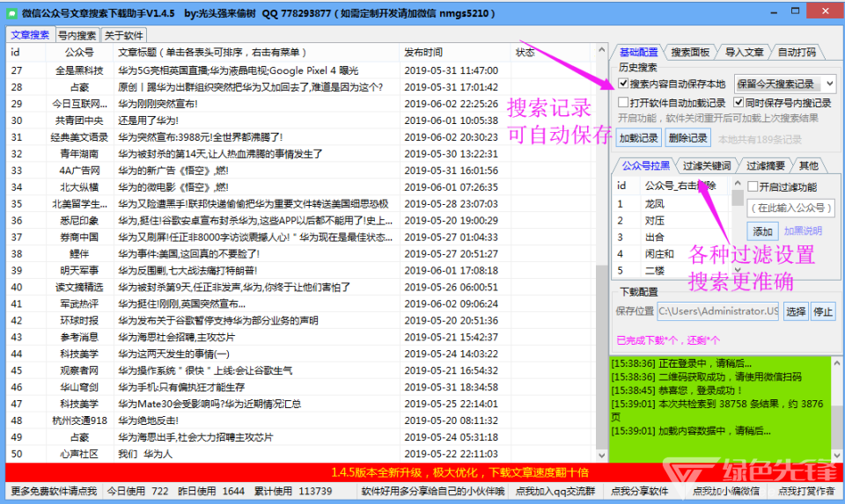Enable 打开软件自动加载记录 checkbox
This screenshot has width=845, height=504.
[623, 102]
